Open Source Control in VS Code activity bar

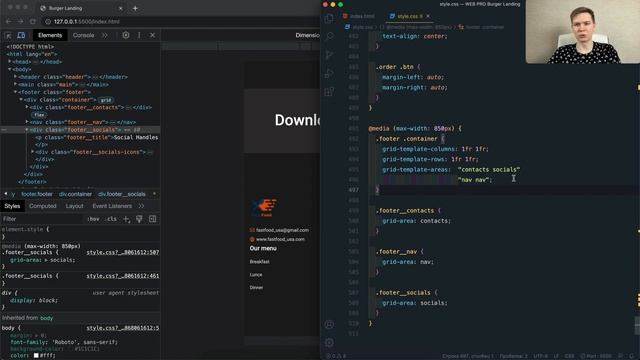pos(329,55)
